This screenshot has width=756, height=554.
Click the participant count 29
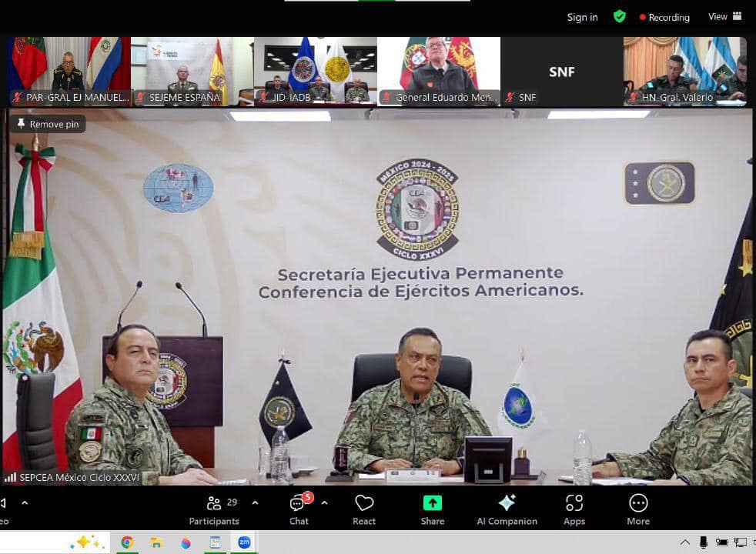click(232, 502)
